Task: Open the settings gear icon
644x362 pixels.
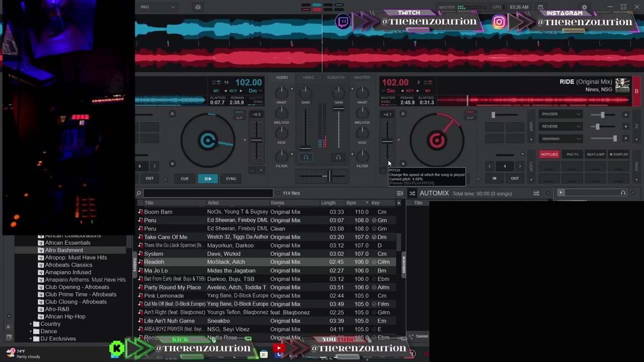Action: coord(584,7)
